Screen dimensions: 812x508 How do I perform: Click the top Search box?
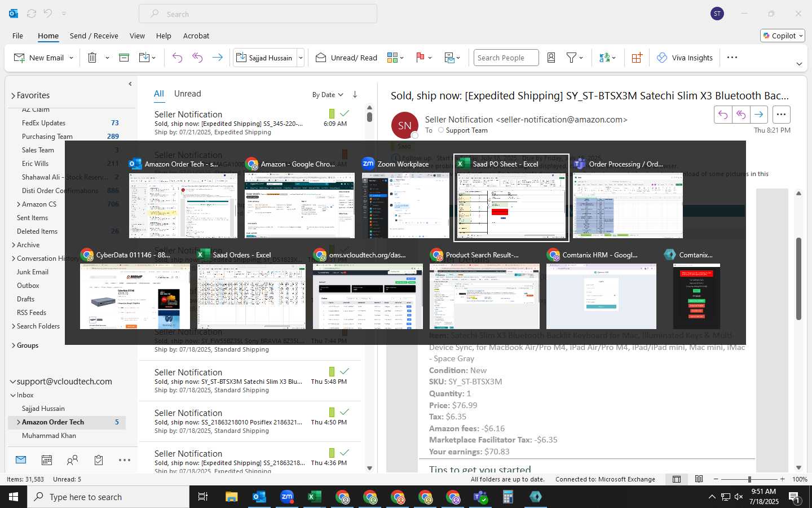click(258, 14)
